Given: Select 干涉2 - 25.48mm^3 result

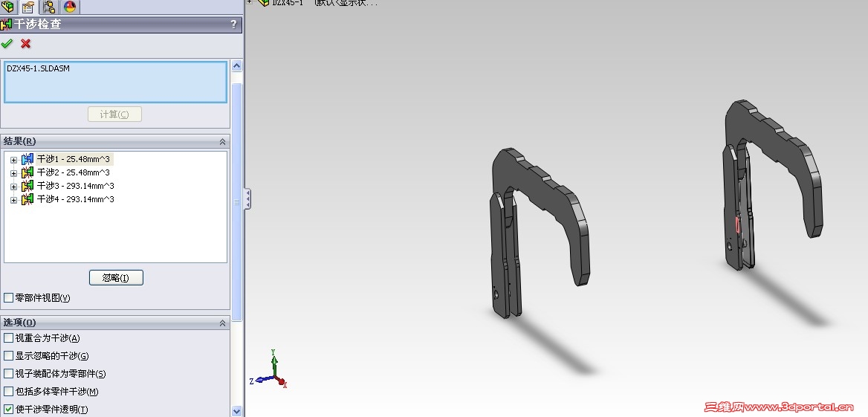Looking at the screenshot, I should click(73, 172).
